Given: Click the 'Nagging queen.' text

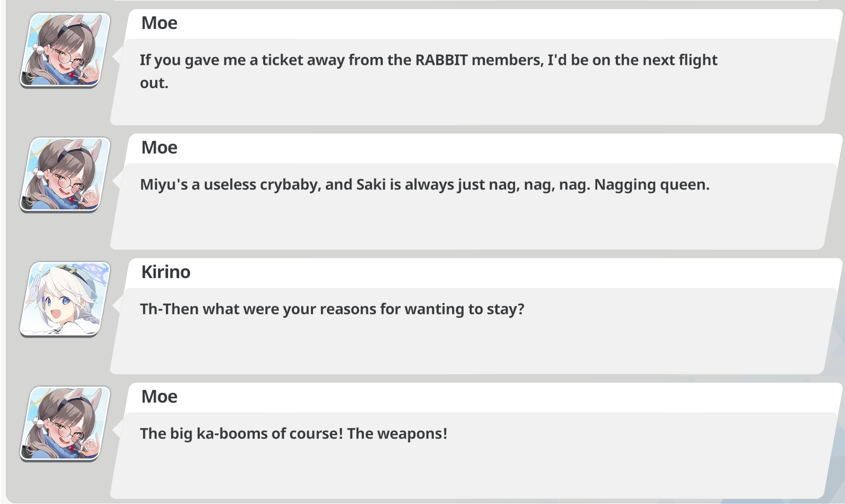Looking at the screenshot, I should pyautogui.click(x=652, y=185).
